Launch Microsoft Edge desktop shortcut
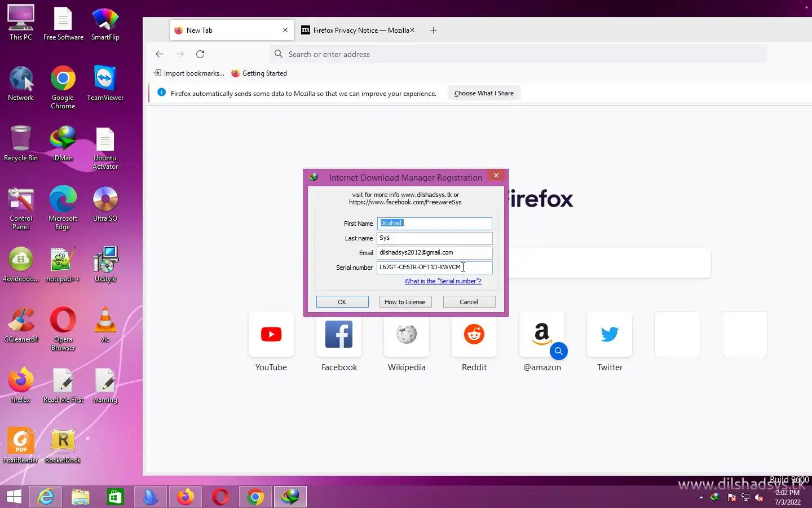Image resolution: width=812 pixels, height=508 pixels. (63, 208)
